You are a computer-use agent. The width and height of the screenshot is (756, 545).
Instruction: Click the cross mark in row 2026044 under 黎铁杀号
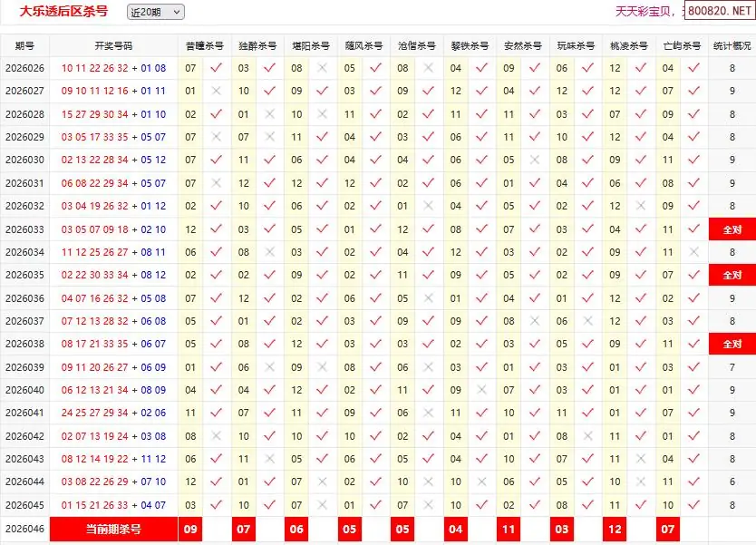tap(481, 482)
